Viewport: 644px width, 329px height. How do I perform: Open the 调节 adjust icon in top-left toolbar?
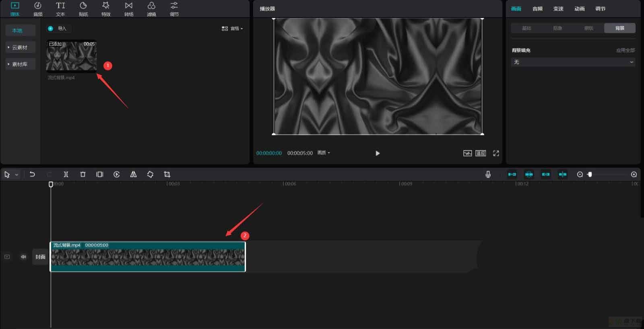[x=174, y=9]
